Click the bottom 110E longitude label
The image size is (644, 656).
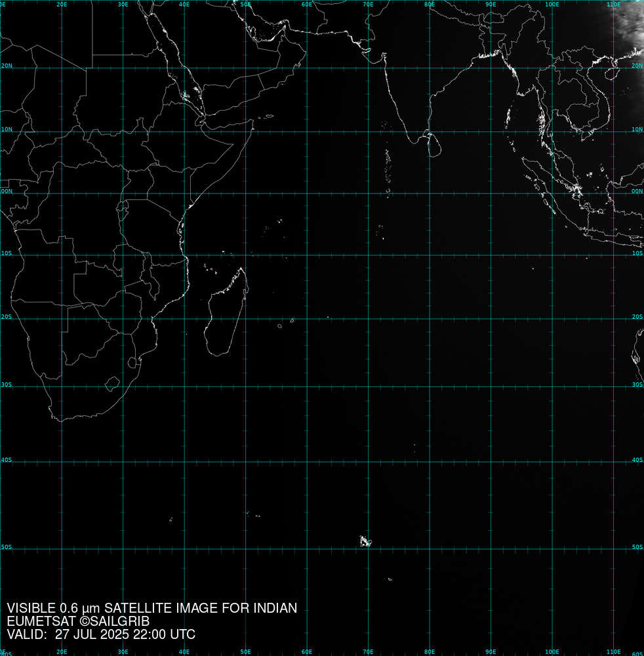pos(613,652)
